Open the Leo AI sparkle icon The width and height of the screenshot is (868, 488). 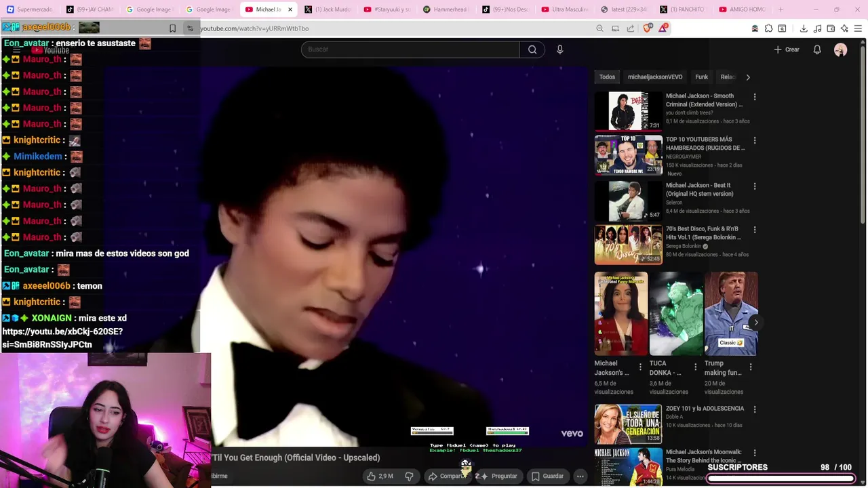[844, 28]
